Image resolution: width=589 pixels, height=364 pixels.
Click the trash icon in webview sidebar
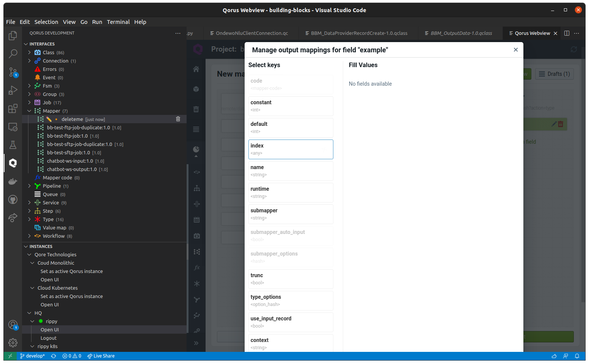tap(196, 109)
